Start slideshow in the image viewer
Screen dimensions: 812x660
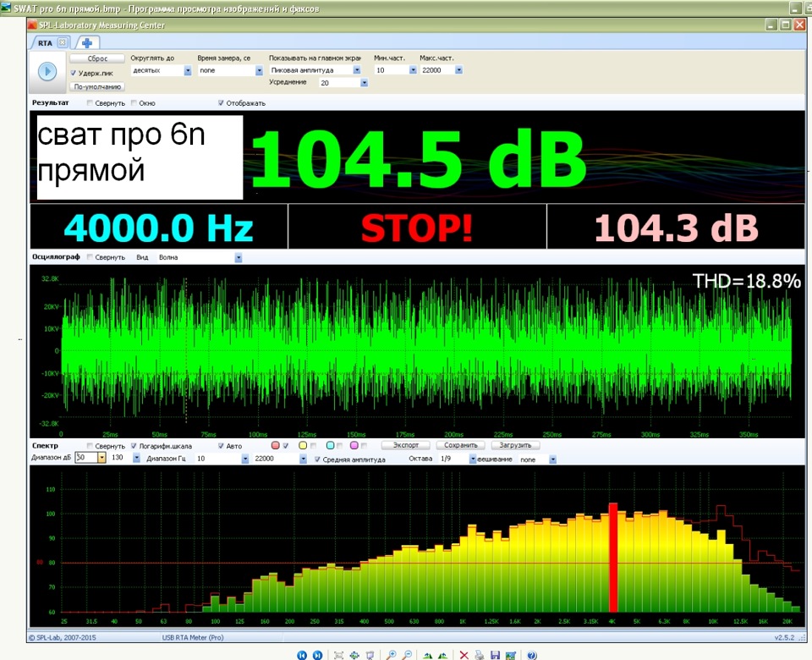pyautogui.click(x=370, y=655)
